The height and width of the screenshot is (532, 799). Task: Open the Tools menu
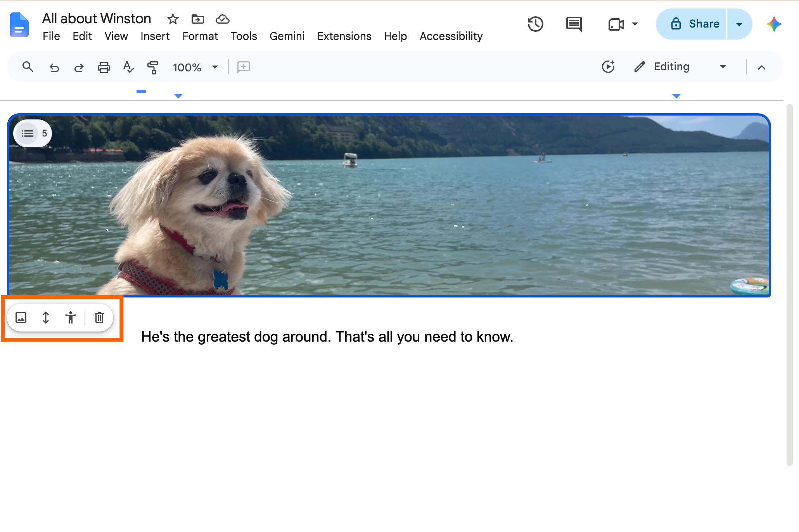click(x=244, y=36)
